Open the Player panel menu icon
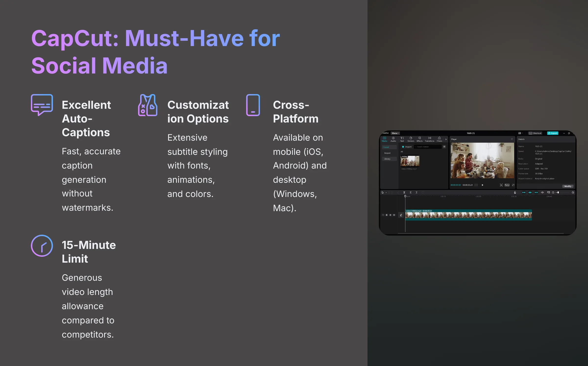Screen dimensions: 588x366 pyautogui.click(x=512, y=139)
